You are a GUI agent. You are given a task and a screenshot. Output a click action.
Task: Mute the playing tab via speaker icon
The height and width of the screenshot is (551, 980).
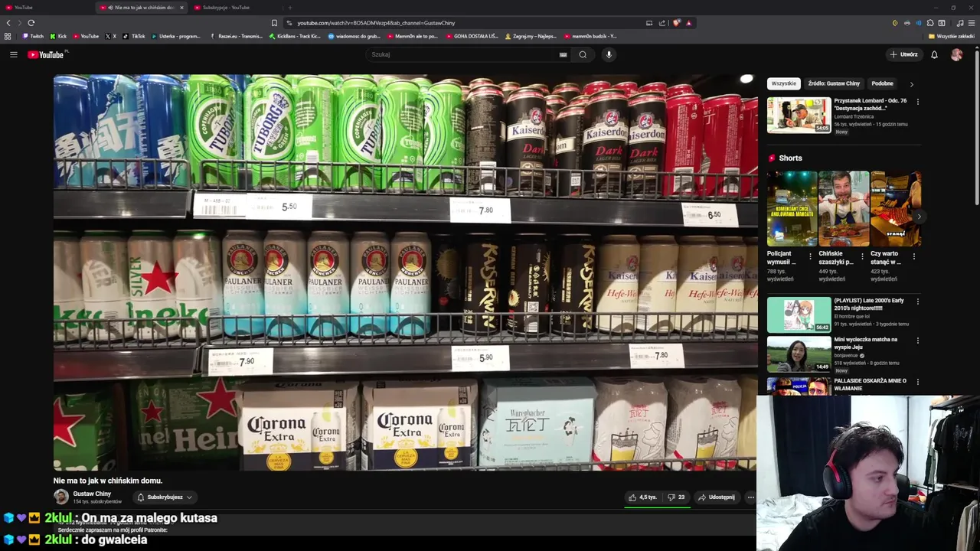click(111, 8)
